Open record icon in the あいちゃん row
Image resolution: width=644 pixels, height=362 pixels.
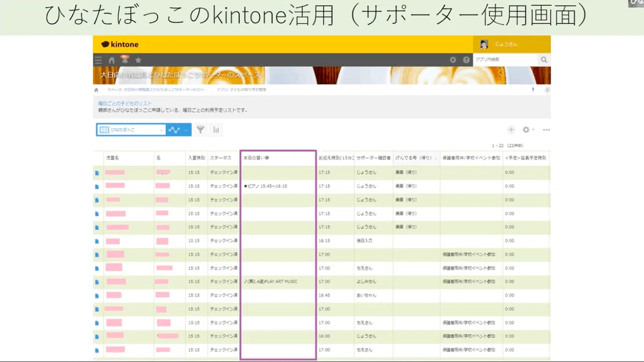tap(97, 295)
